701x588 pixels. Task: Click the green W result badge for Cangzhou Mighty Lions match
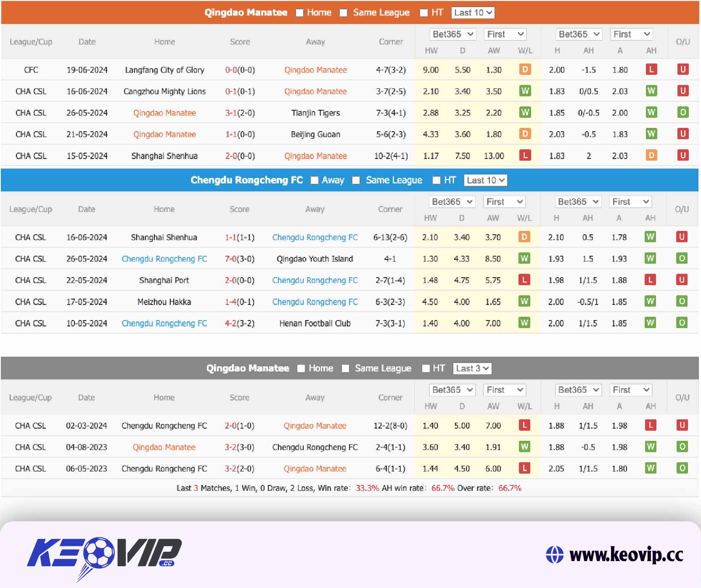click(x=525, y=91)
